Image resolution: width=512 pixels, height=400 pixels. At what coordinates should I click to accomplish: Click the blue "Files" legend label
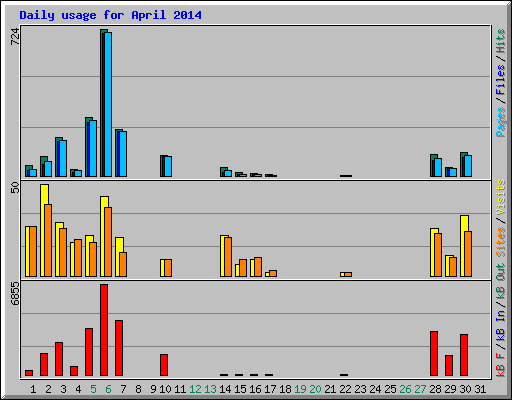pos(501,79)
